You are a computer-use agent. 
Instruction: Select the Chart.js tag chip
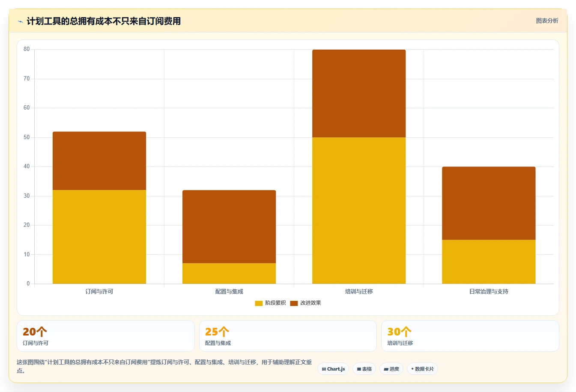tap(333, 369)
